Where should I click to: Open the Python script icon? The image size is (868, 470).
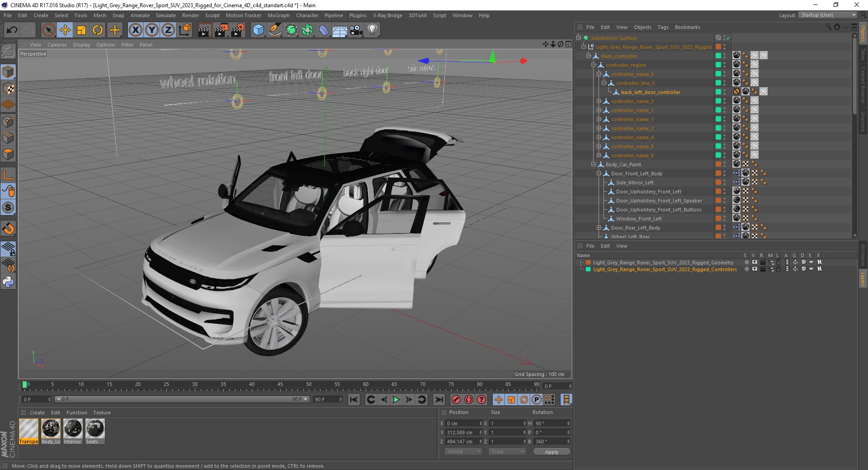8,282
